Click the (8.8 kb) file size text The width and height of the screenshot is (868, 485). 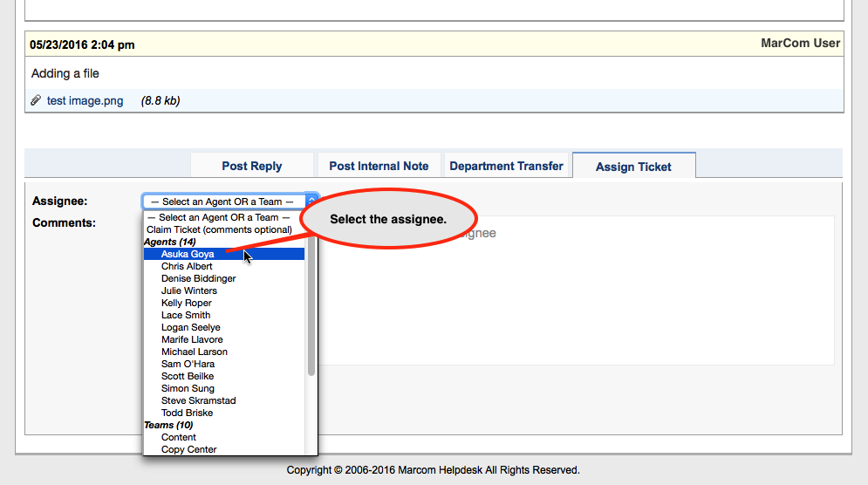pos(161,101)
